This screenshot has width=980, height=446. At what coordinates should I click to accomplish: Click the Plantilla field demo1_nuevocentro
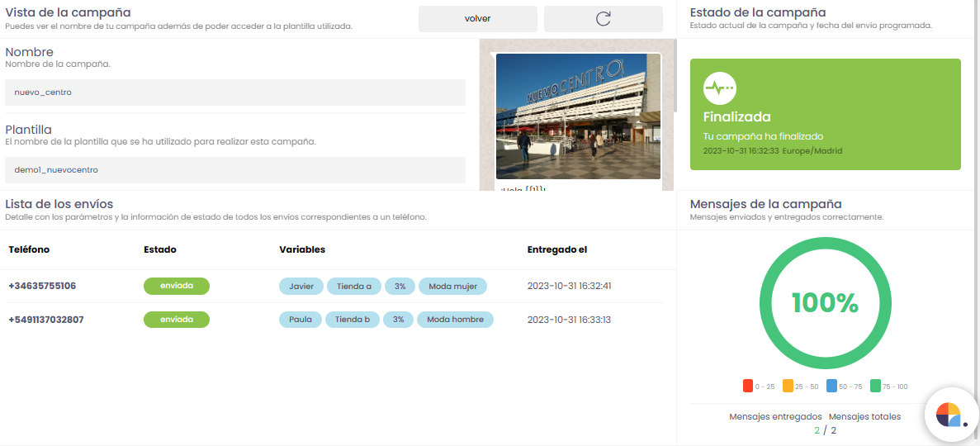235,169
